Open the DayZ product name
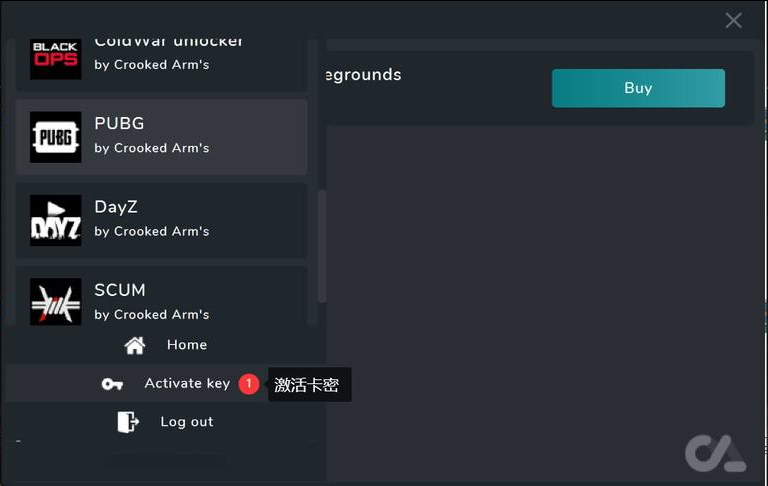The width and height of the screenshot is (768, 486). point(116,207)
